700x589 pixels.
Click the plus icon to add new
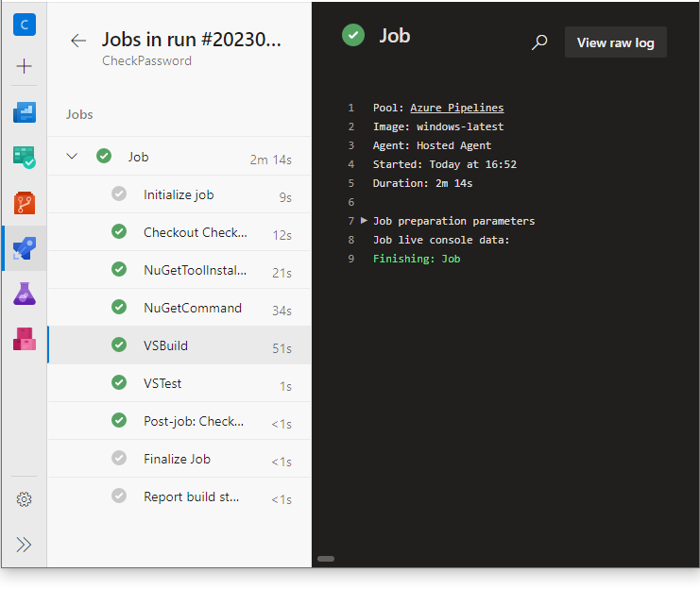[x=25, y=66]
